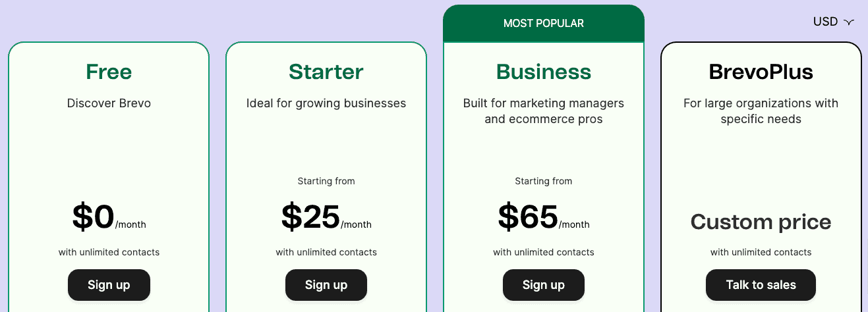Image resolution: width=868 pixels, height=312 pixels.
Task: Click the $65/month price
Action: click(544, 217)
